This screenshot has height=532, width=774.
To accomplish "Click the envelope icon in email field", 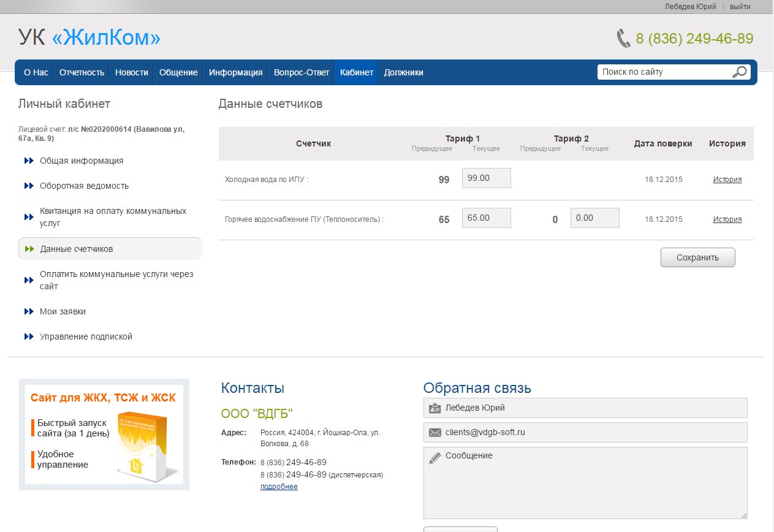I will [434, 433].
